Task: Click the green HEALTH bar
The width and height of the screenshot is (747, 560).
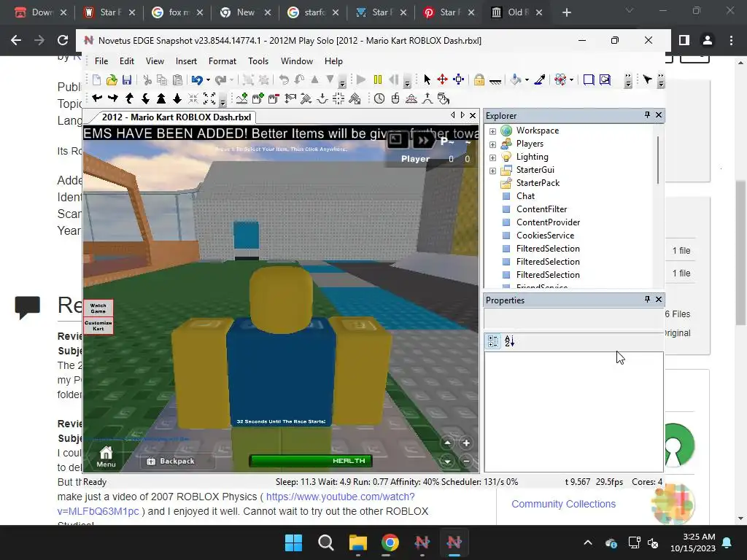Action: point(310,461)
